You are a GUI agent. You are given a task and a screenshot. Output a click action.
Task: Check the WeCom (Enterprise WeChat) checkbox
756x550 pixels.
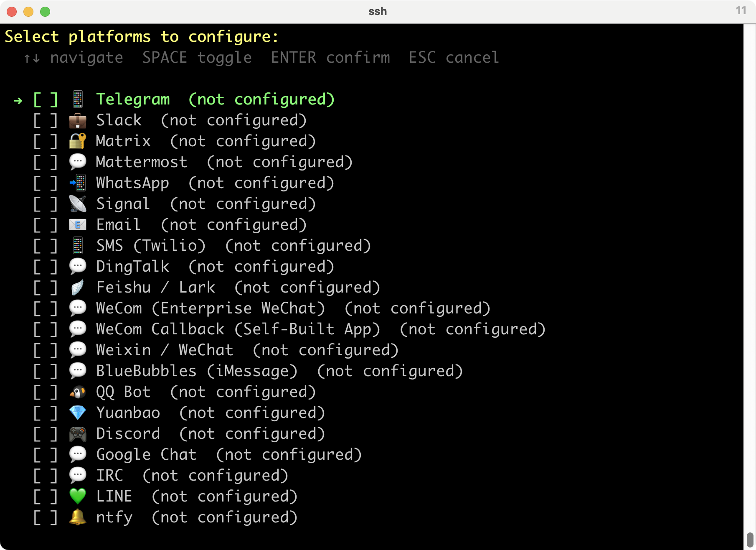pos(46,308)
